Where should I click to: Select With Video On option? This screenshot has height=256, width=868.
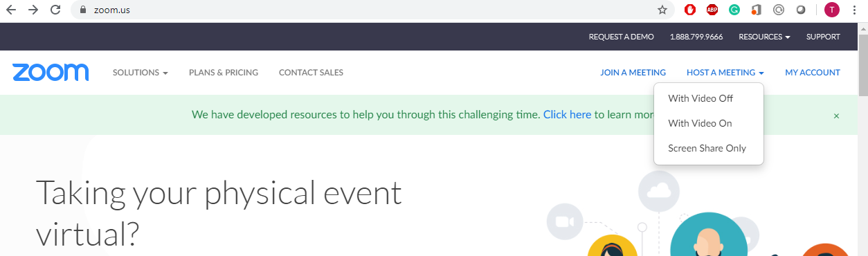click(x=700, y=123)
